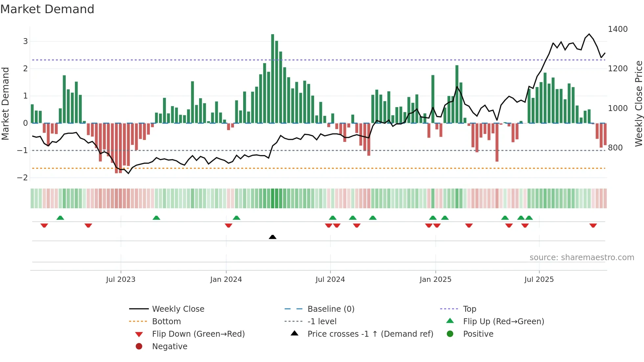Click the Price crosses -1 legend label
This screenshot has height=362, width=644.
tap(370, 334)
